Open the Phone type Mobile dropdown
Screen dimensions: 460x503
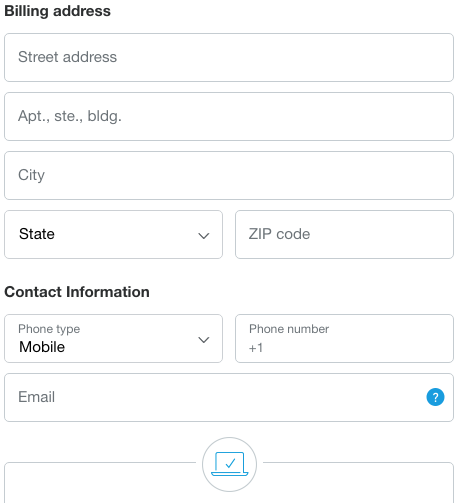click(x=113, y=338)
